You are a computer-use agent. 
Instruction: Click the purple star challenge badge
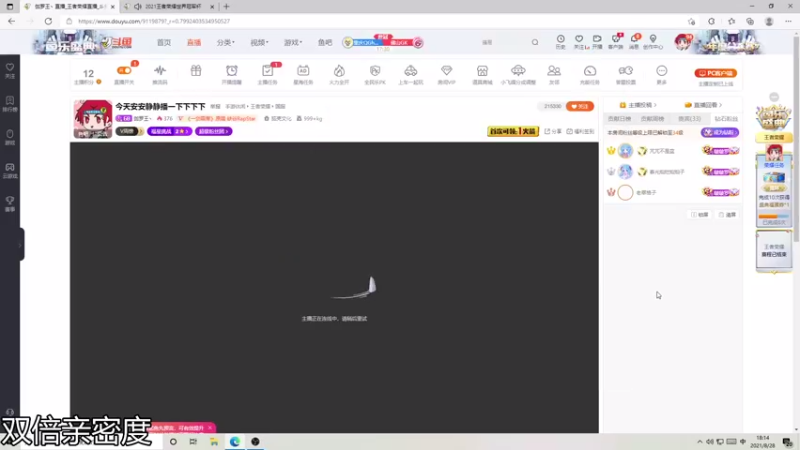(169, 131)
